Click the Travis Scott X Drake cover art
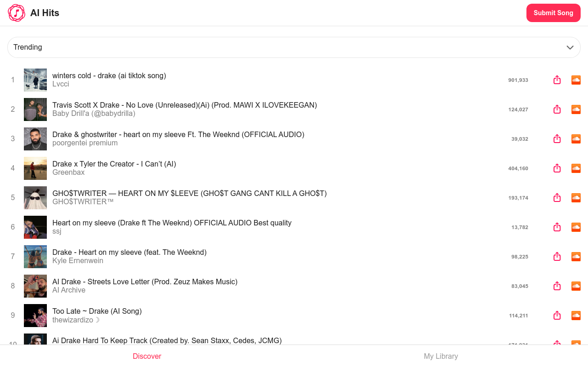Screen dimensions: 588x368 click(x=35, y=109)
